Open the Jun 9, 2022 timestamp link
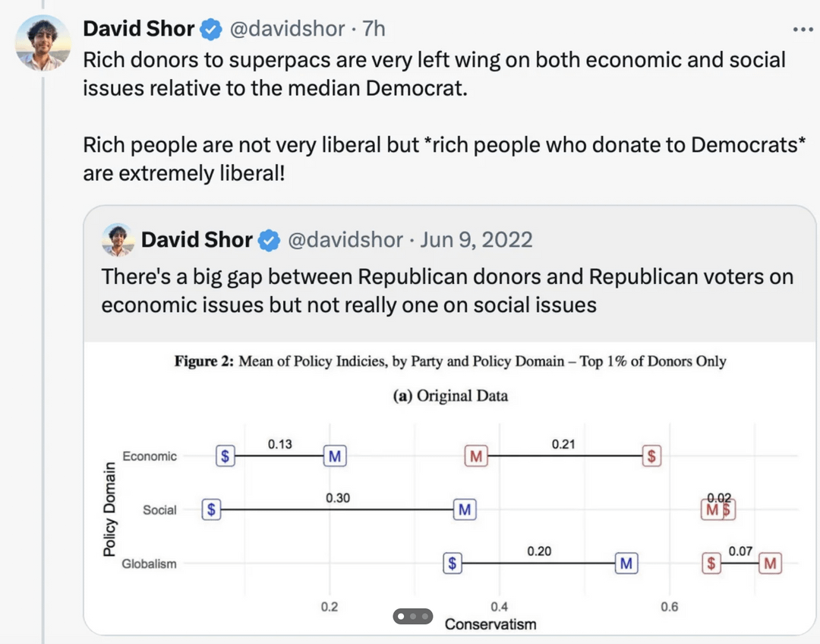The height and width of the screenshot is (644, 820). 476,240
